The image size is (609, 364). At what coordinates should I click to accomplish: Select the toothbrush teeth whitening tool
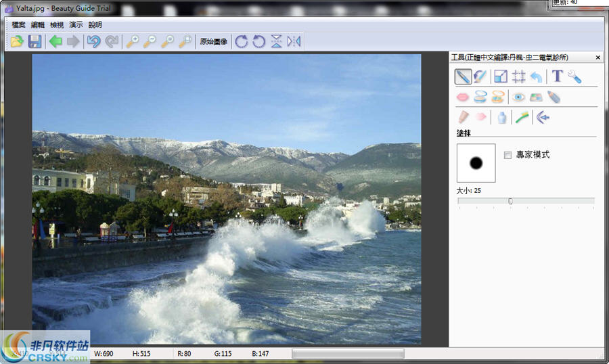[x=522, y=118]
